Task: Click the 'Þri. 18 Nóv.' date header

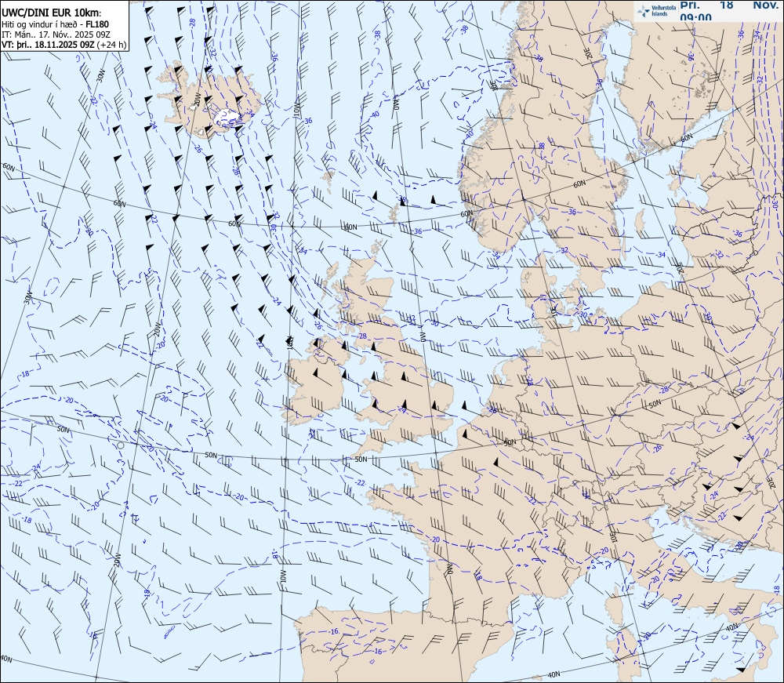Action: [x=728, y=5]
